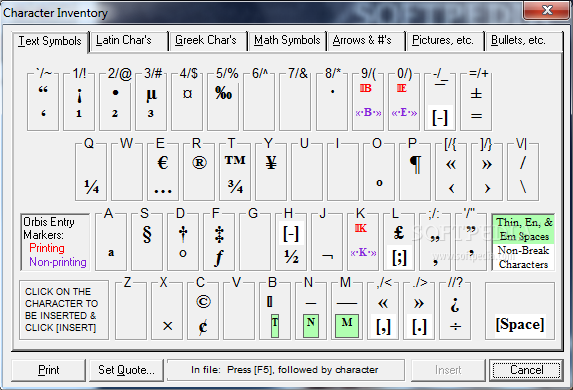Select the em dash above M
This screenshot has width=573, height=390.
pos(346,303)
